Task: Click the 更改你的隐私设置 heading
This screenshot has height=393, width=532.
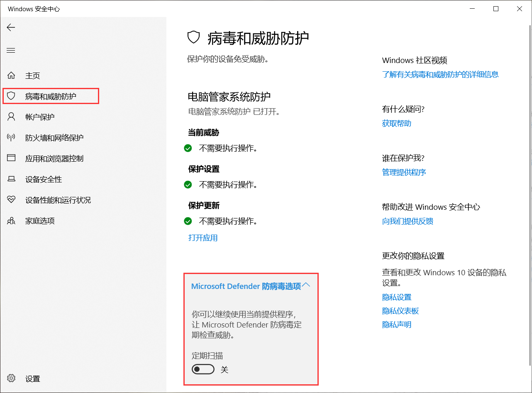Action: tap(413, 256)
